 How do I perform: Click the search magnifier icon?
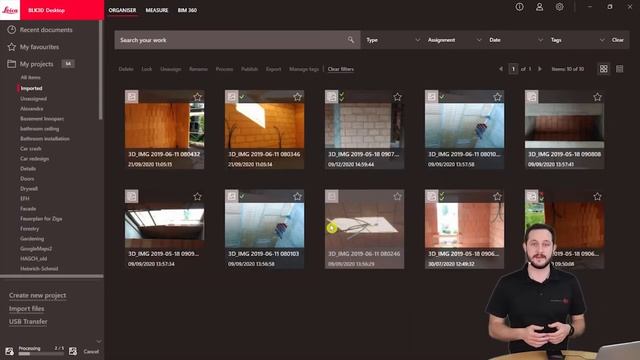pyautogui.click(x=351, y=40)
